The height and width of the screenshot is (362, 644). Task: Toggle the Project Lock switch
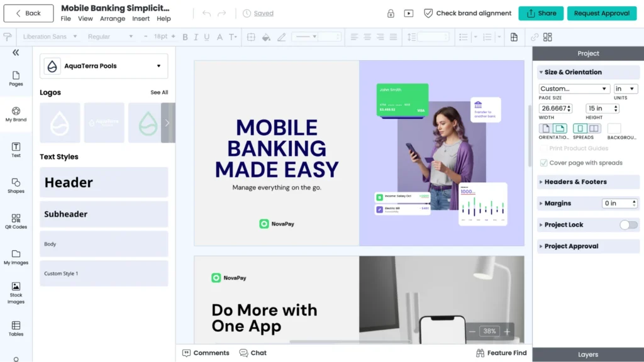point(628,224)
